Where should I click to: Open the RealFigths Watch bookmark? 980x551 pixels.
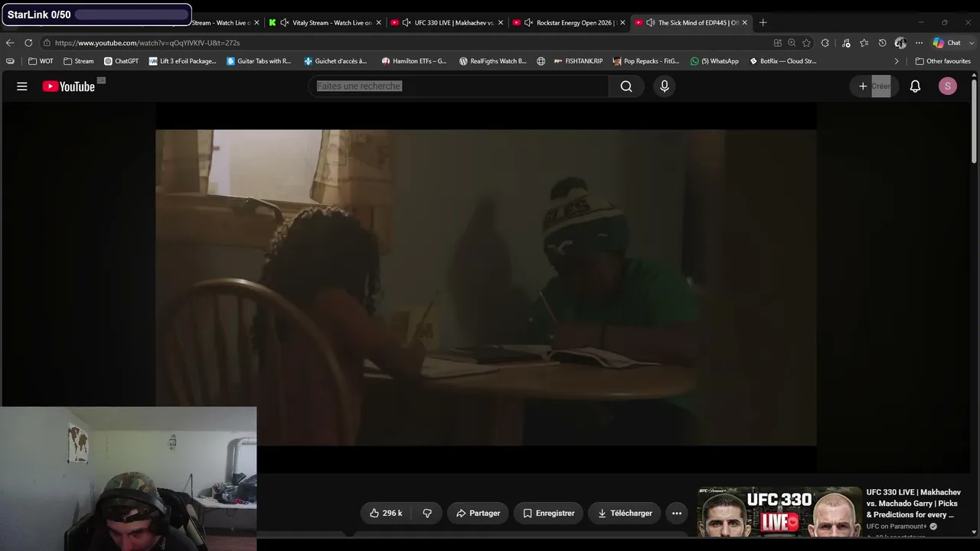tap(493, 61)
